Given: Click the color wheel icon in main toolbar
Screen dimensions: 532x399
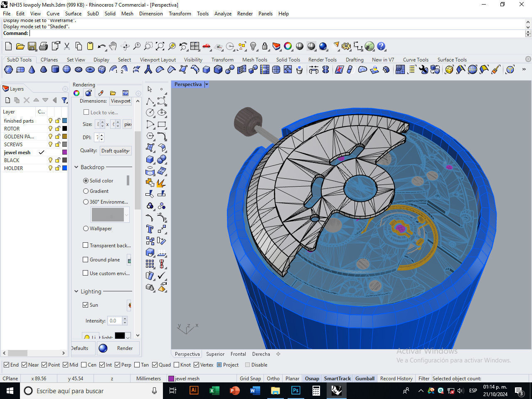Looking at the screenshot, I should 288,46.
